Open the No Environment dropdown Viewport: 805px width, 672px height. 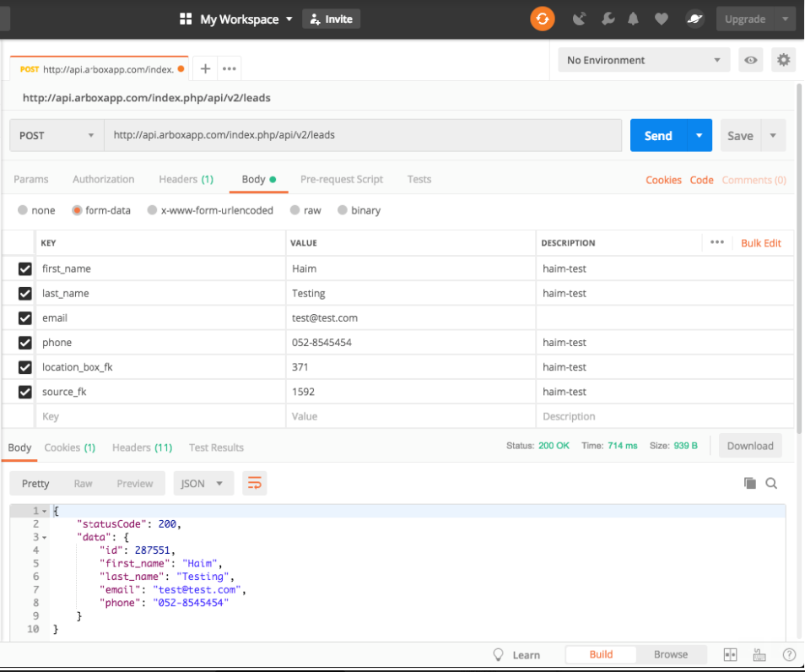pyautogui.click(x=643, y=60)
